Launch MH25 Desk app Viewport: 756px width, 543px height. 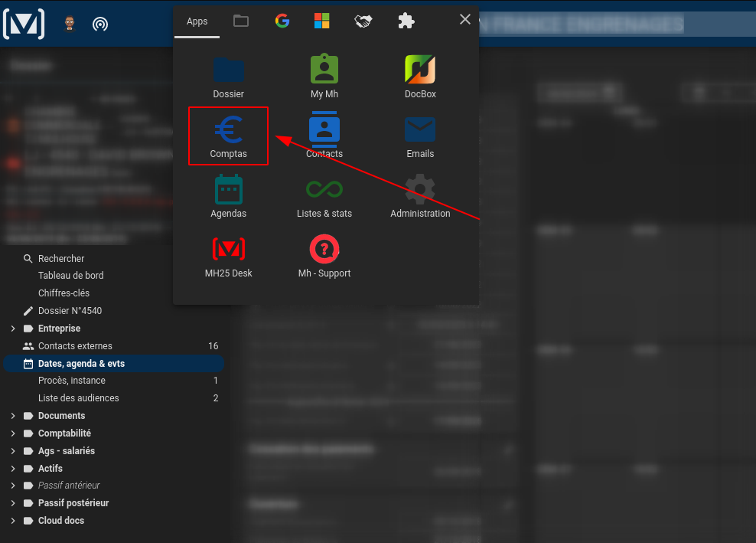point(229,257)
